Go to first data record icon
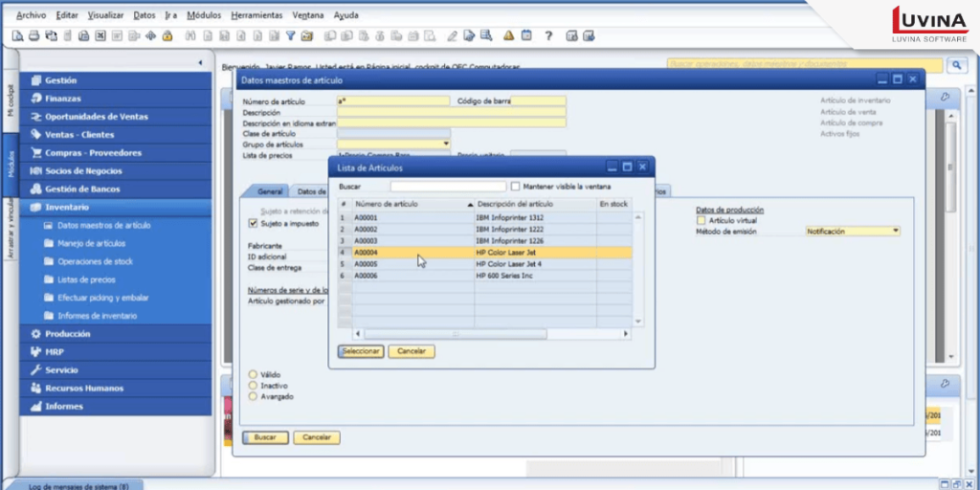The image size is (980, 490). (224, 35)
